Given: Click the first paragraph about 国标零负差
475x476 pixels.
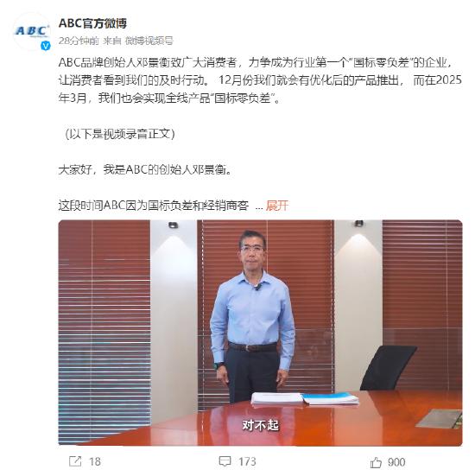Looking at the screenshot, I should [260, 80].
